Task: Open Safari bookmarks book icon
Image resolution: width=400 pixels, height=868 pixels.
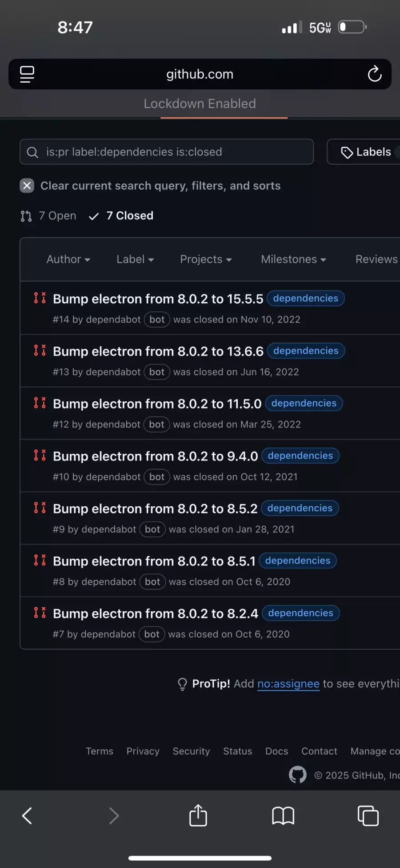Action: pyautogui.click(x=283, y=816)
